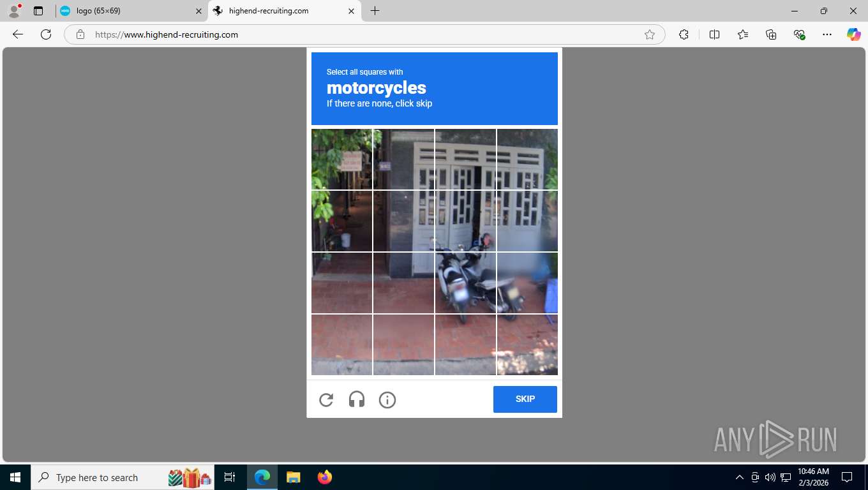Open Firefox from taskbar

coord(325,477)
